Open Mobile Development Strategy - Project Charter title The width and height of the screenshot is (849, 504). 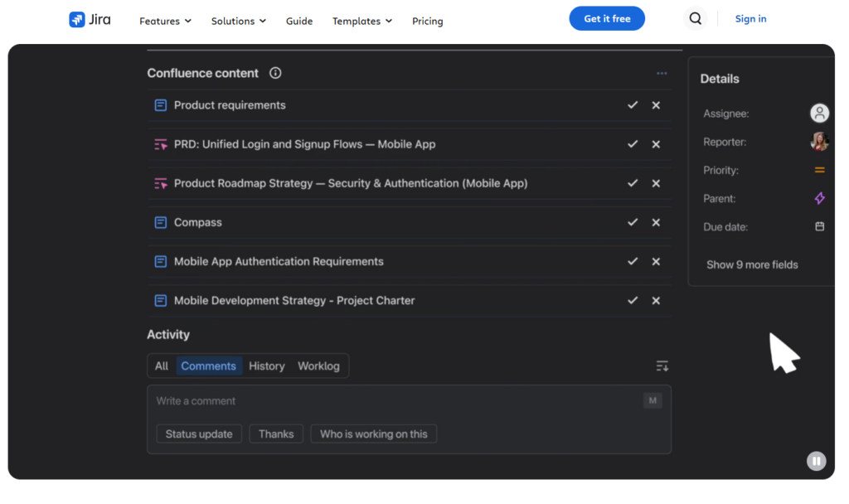coord(294,300)
